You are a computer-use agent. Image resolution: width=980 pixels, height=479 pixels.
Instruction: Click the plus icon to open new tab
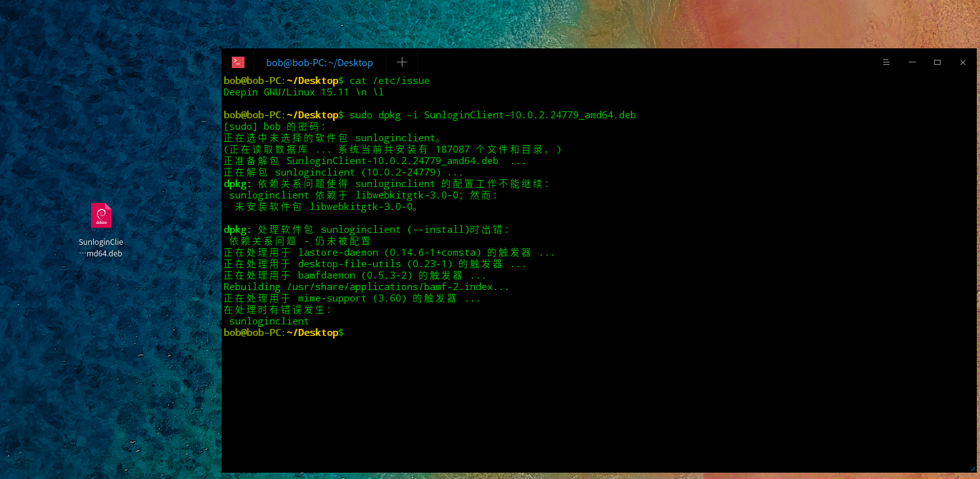(402, 62)
